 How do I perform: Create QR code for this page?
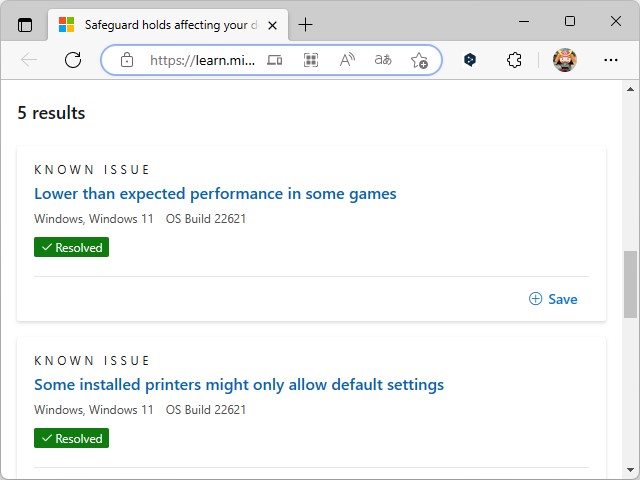click(x=311, y=60)
